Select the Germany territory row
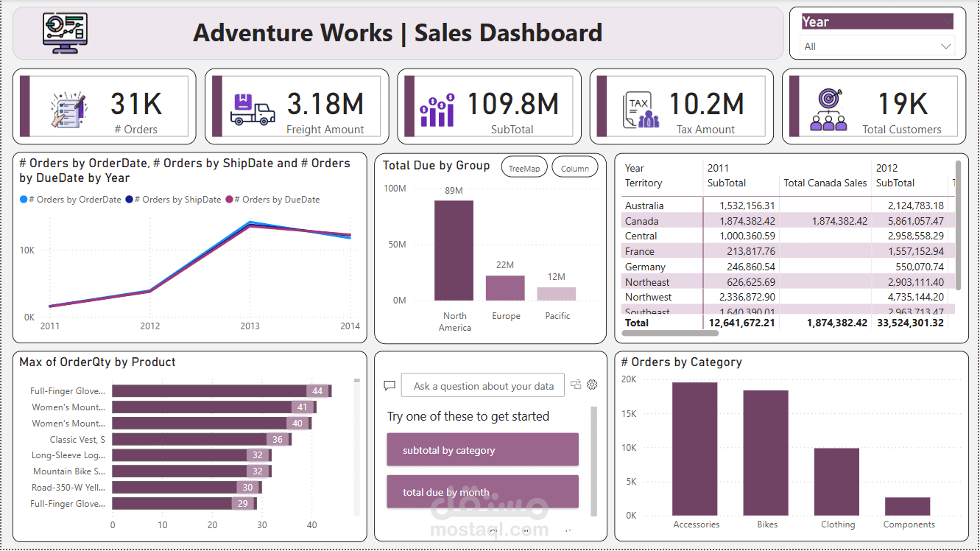980x551 pixels. (788, 267)
